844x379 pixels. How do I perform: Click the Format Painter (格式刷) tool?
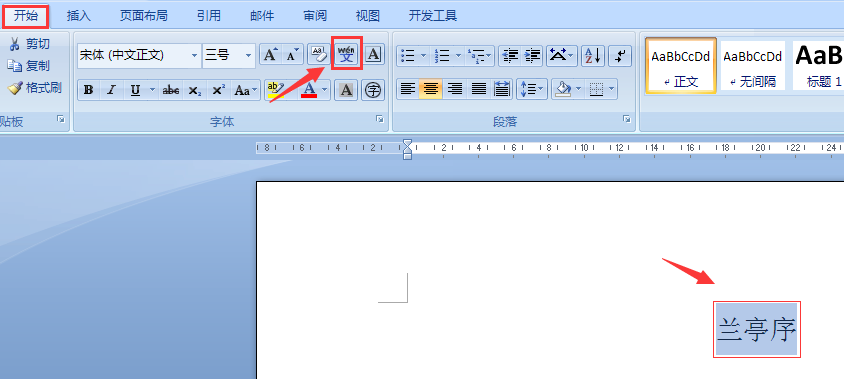pyautogui.click(x=34, y=88)
